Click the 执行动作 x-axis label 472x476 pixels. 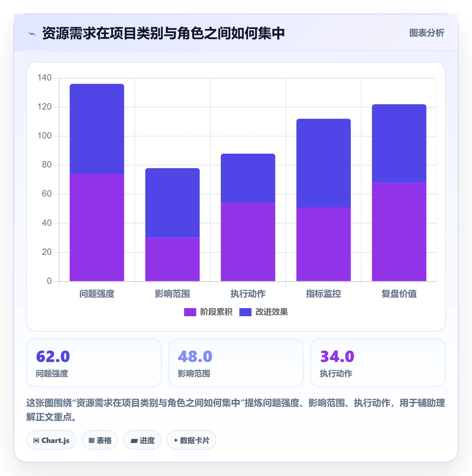248,294
